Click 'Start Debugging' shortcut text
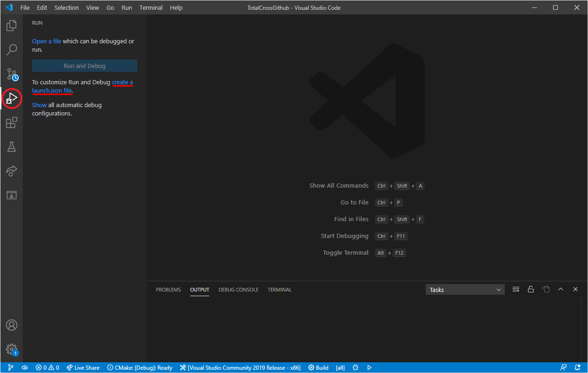588x373 pixels. click(345, 236)
